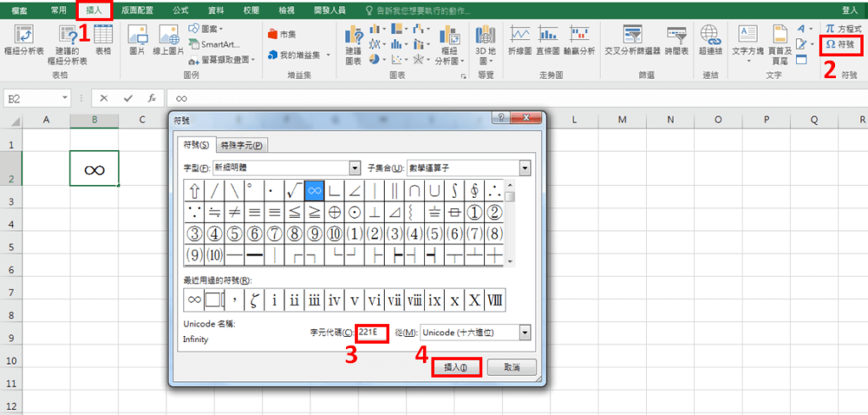Select the square root symbol in grid

[294, 190]
